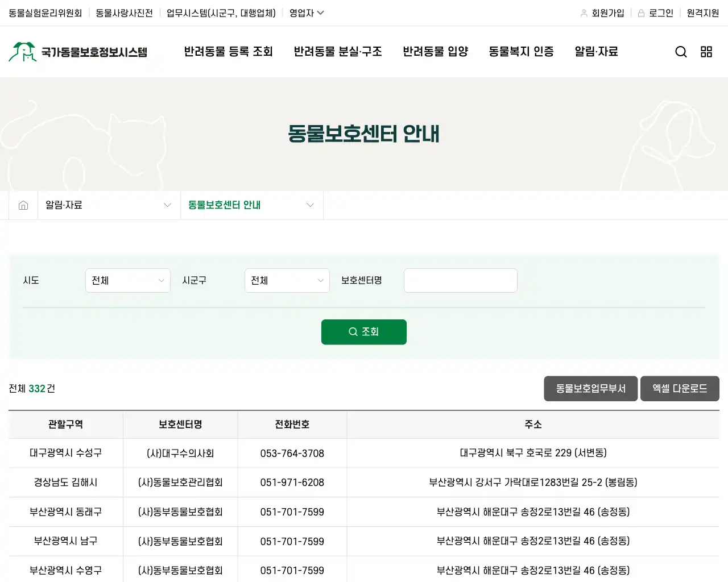Open the 반려동물 입양 menu
The image size is (728, 582).
(x=436, y=52)
